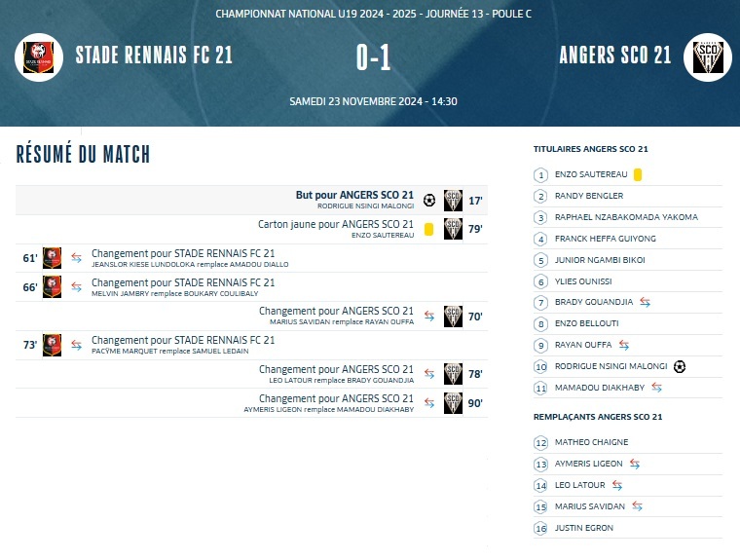Select player Ylies Ounissi in lineup
This screenshot has height=560, width=740.
point(583,281)
